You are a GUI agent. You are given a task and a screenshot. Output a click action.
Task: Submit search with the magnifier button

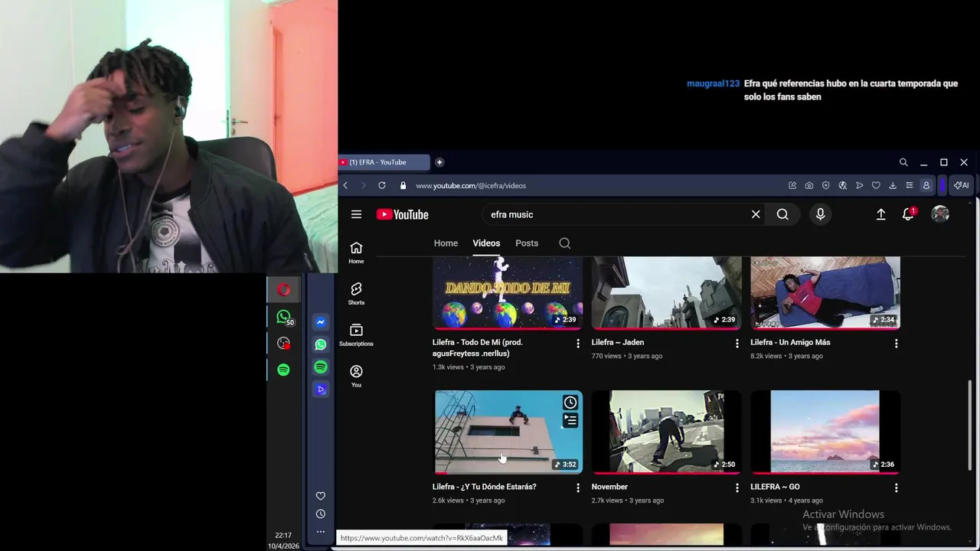782,215
